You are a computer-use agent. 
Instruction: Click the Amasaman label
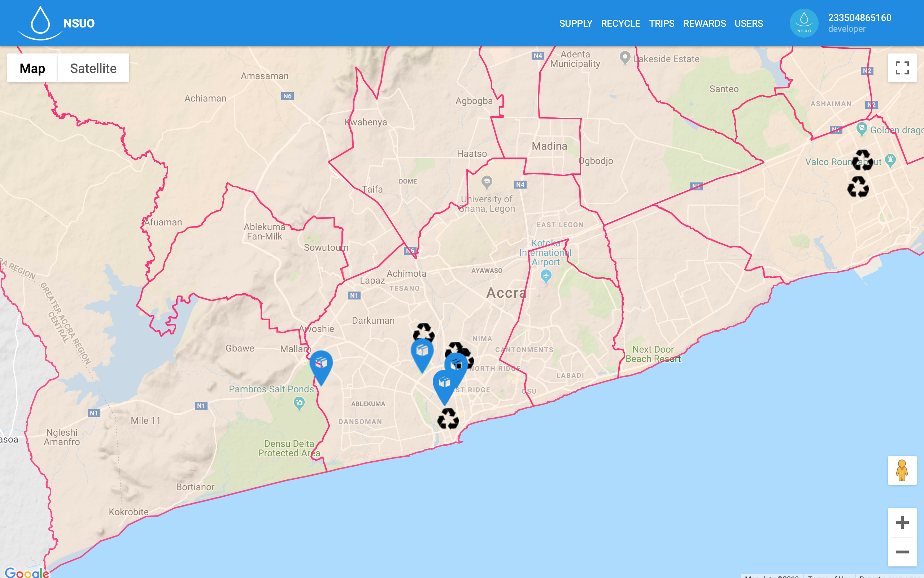tap(265, 76)
